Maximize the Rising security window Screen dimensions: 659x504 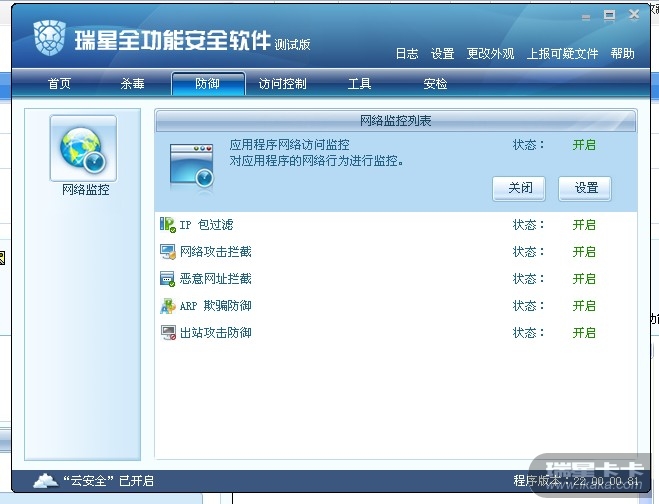pos(609,16)
